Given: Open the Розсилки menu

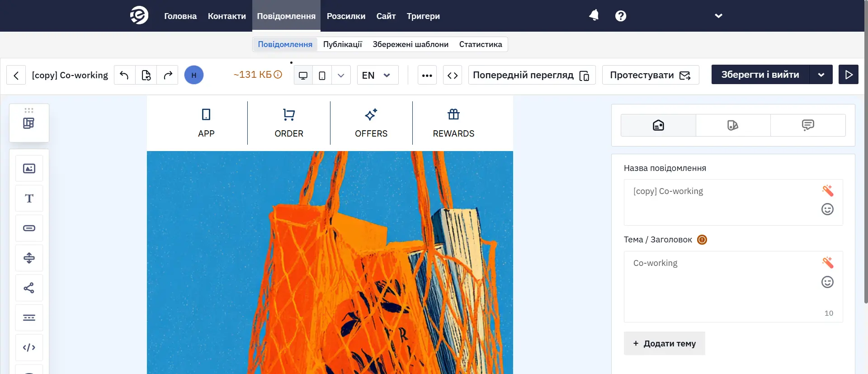Looking at the screenshot, I should point(346,16).
